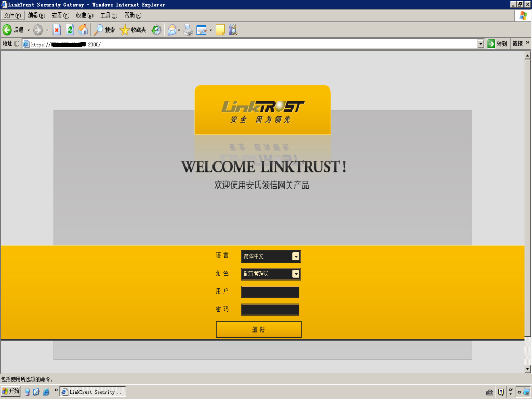
Task: Click the Mail envelope toolbar icon
Action: [172, 30]
